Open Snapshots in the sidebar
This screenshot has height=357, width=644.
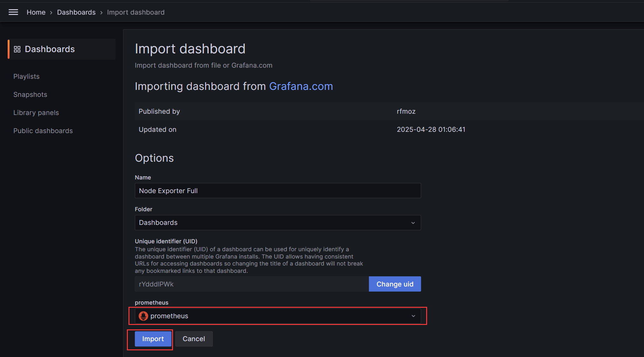coord(30,95)
